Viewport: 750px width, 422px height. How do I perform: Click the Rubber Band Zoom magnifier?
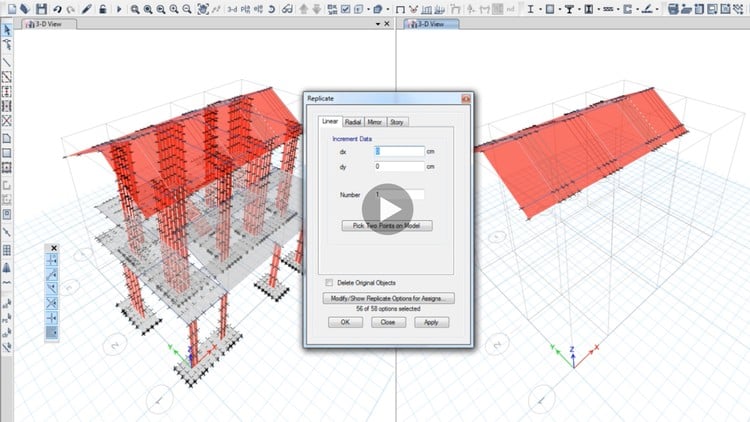click(x=135, y=9)
